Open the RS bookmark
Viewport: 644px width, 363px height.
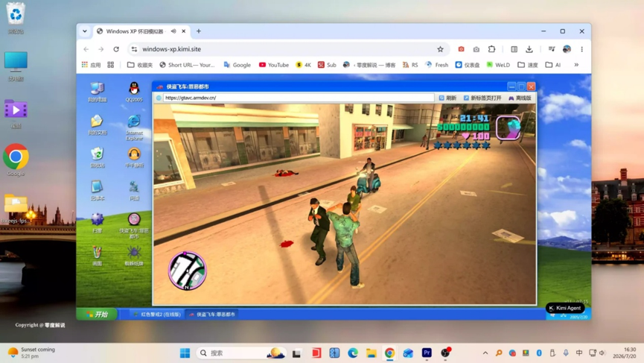(x=410, y=65)
